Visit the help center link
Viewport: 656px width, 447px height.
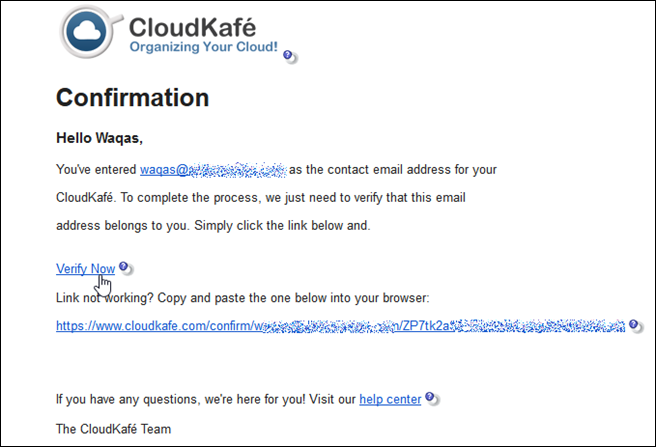tap(390, 399)
